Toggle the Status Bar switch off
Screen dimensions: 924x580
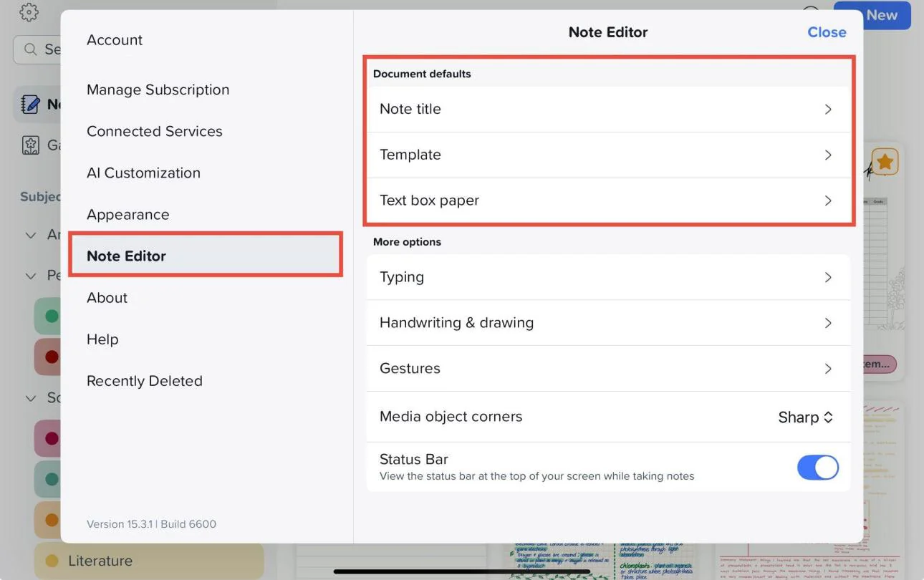coord(818,467)
